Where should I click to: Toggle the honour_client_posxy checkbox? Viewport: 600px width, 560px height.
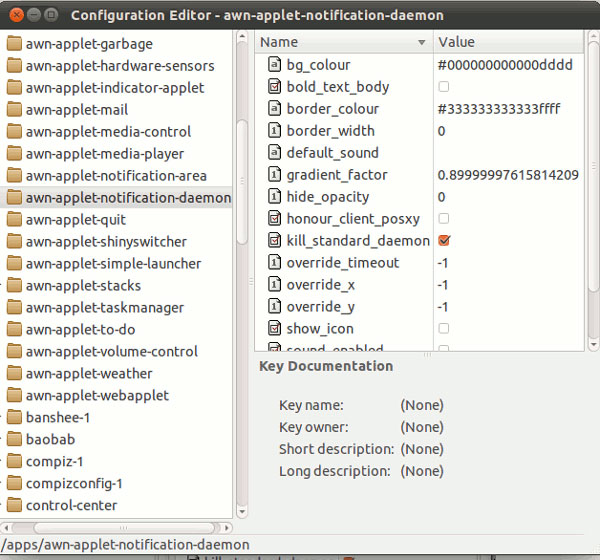[444, 219]
